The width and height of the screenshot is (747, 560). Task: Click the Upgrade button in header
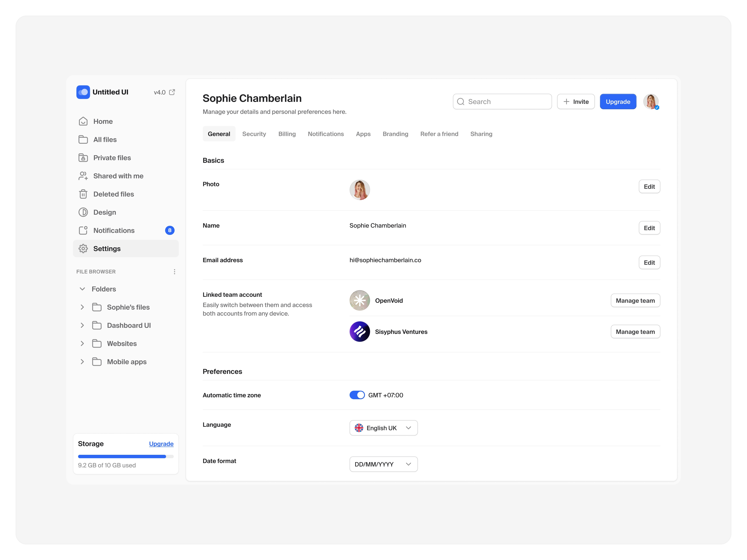coord(618,102)
